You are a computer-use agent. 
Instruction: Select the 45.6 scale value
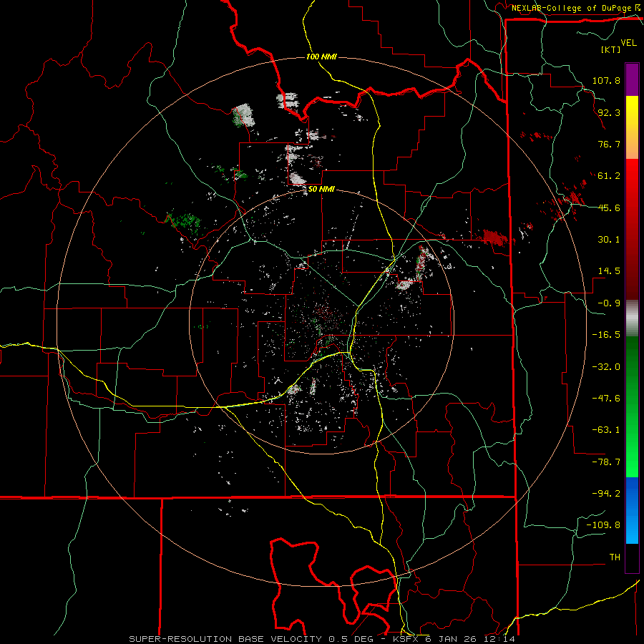coord(609,208)
